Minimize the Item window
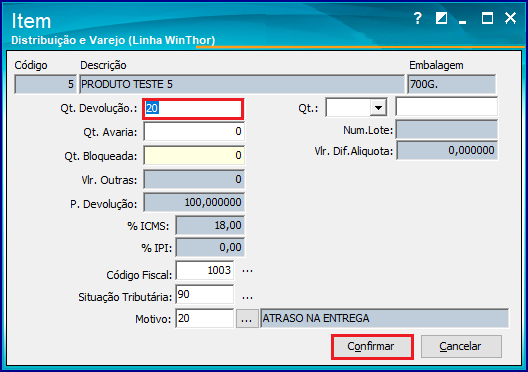This screenshot has width=528, height=372. point(463,22)
